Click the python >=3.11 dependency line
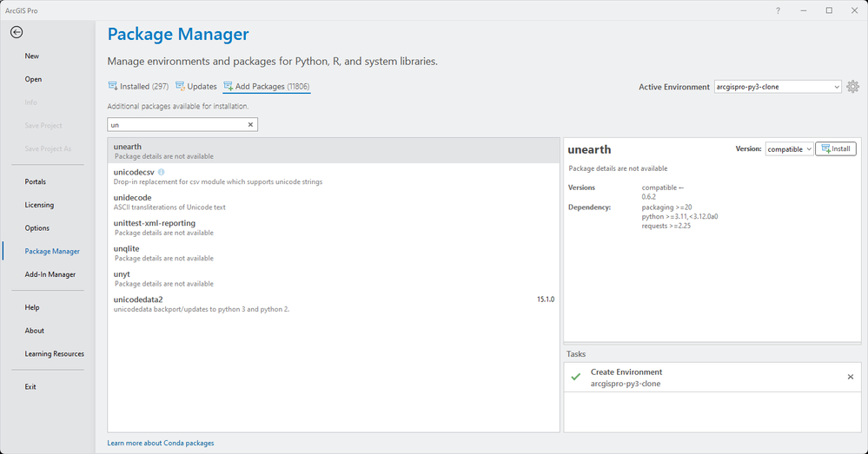 pyautogui.click(x=679, y=217)
